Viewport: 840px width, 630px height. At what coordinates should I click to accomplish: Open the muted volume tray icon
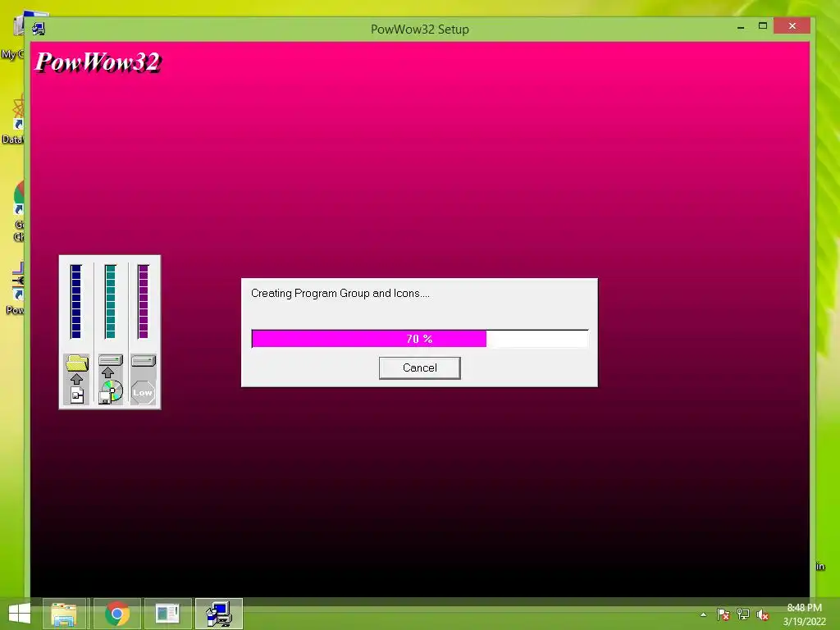[762, 614]
